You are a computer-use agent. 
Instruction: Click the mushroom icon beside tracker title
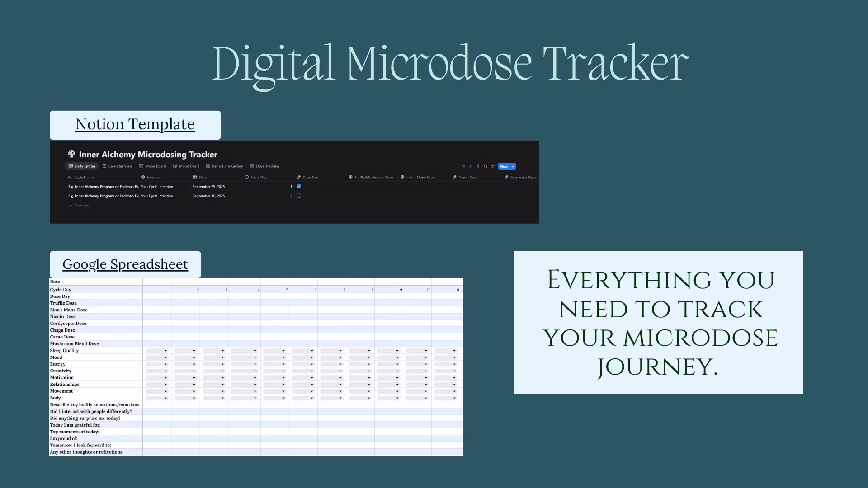(x=71, y=154)
